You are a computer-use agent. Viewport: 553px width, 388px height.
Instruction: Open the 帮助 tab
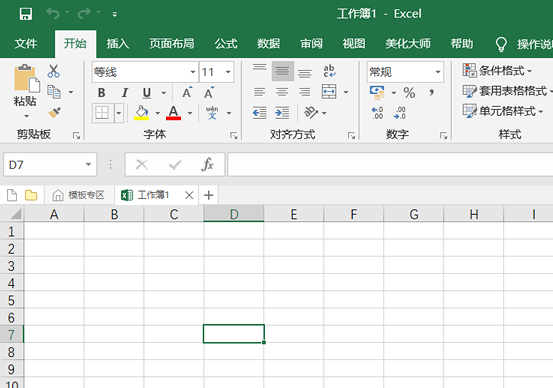click(x=462, y=44)
